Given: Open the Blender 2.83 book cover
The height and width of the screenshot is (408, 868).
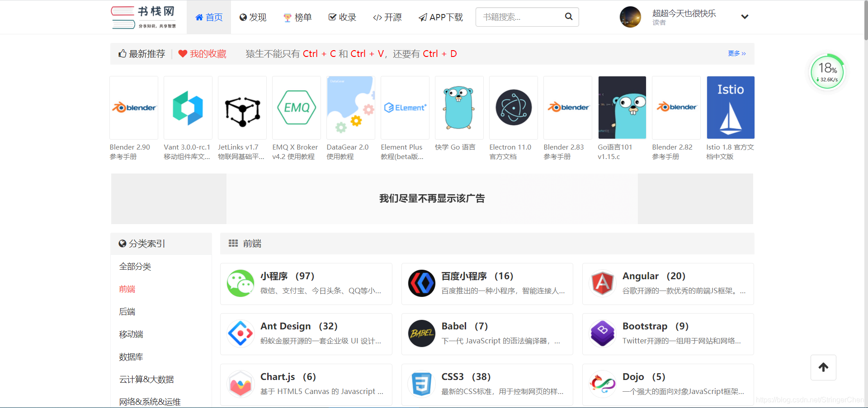Looking at the screenshot, I should tap(568, 108).
